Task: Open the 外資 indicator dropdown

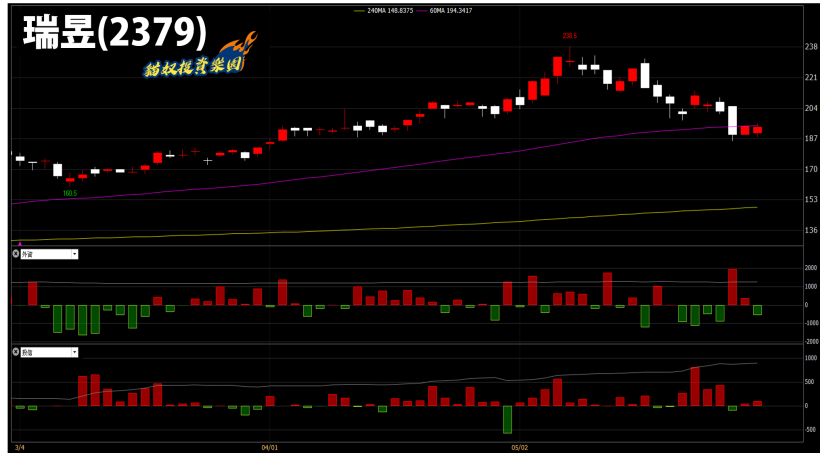Action: 75,254
